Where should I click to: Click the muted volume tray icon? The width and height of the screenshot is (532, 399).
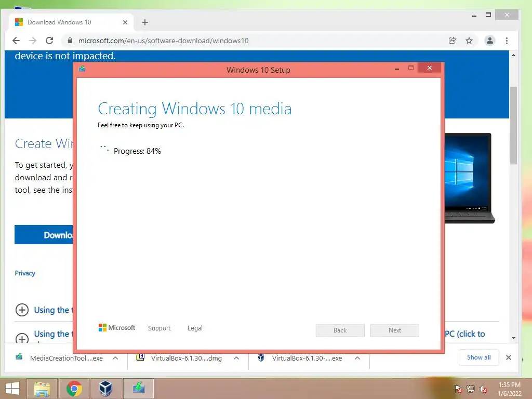click(x=483, y=389)
